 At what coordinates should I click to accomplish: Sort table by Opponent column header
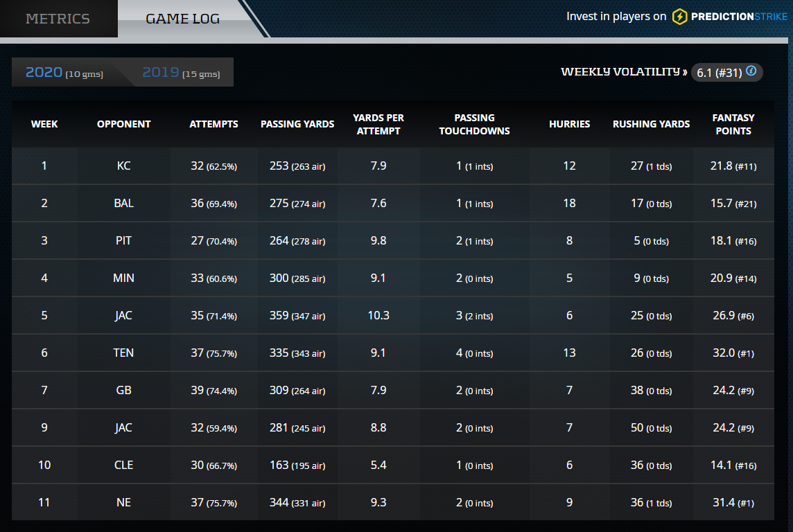point(123,124)
